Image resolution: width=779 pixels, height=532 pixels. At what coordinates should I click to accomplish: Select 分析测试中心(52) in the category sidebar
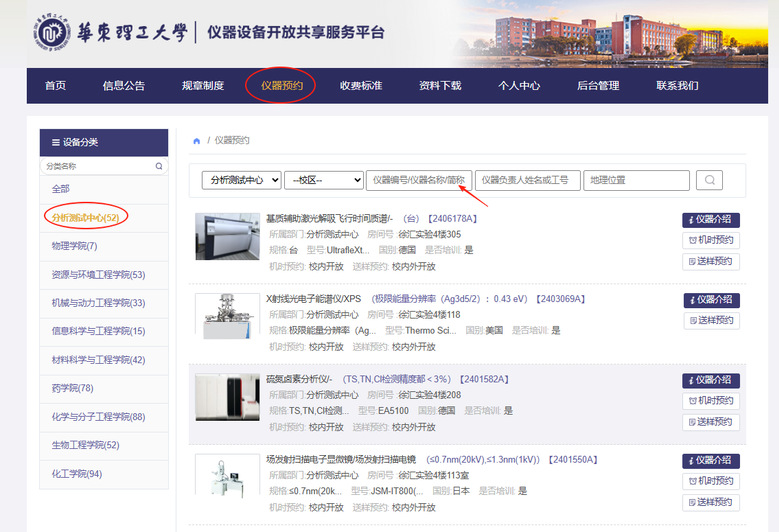pos(85,217)
